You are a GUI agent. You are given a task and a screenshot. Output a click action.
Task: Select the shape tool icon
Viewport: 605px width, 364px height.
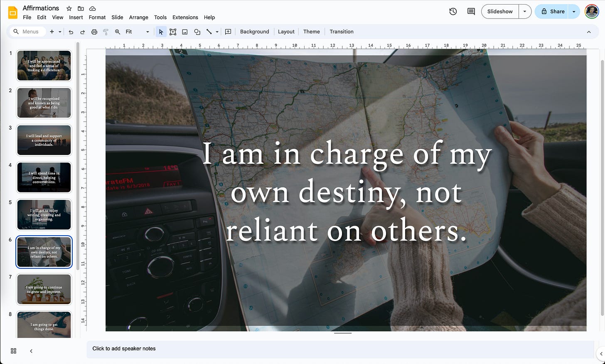[197, 32]
